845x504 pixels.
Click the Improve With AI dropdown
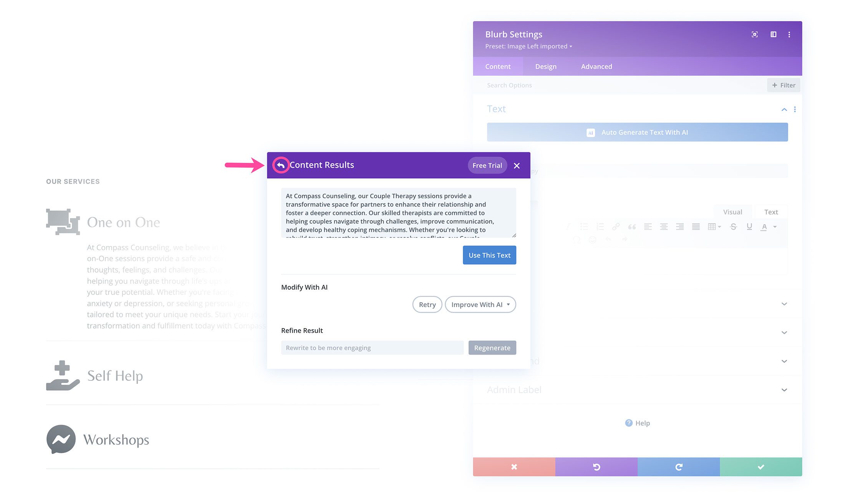click(x=480, y=304)
